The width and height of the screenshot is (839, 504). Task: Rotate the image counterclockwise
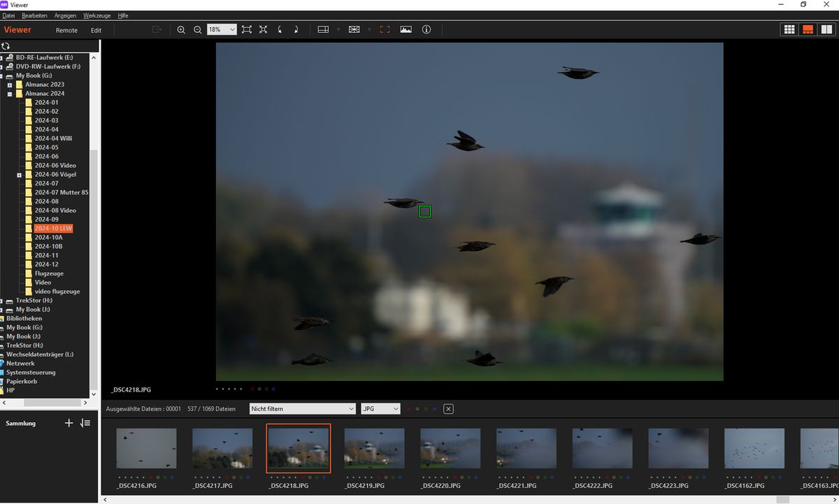click(x=280, y=29)
